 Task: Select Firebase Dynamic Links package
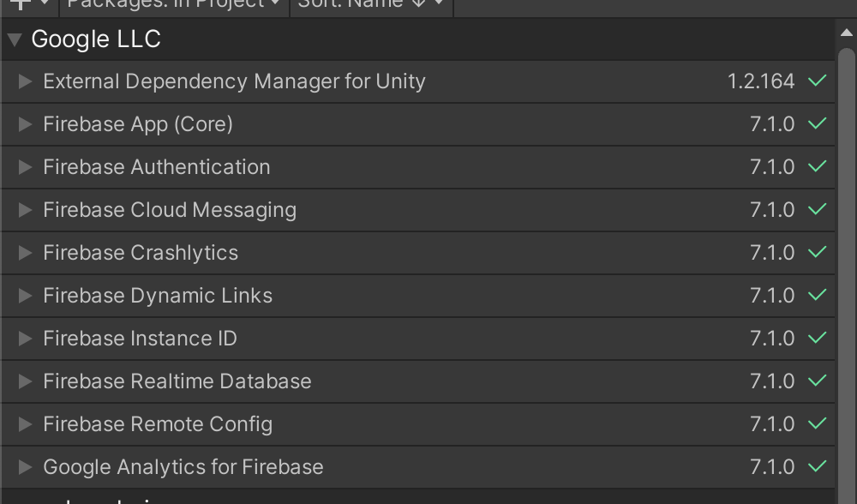417,296
